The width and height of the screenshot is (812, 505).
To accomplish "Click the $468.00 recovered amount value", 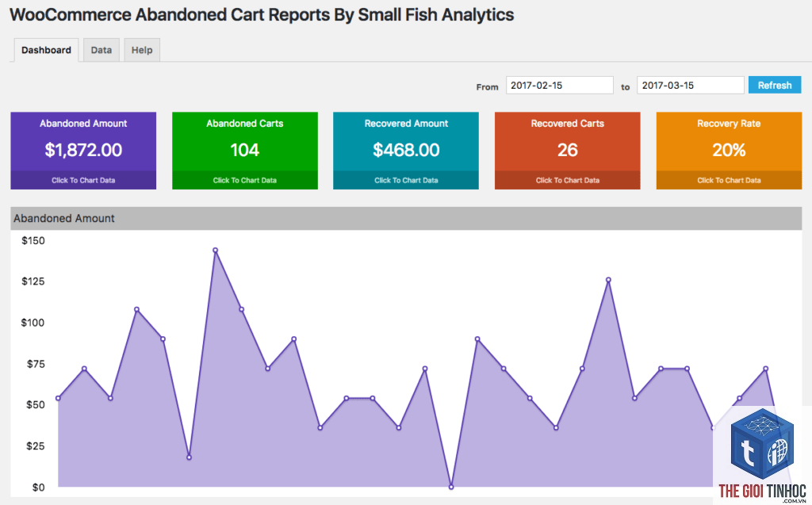I will [406, 150].
